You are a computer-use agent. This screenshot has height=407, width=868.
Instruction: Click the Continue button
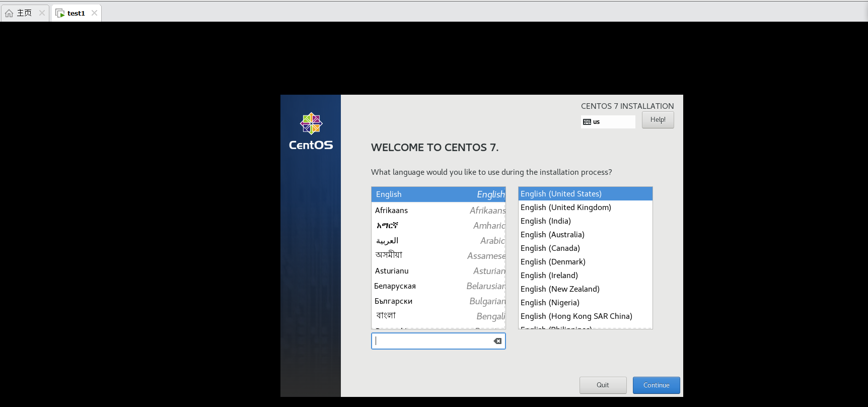(x=656, y=385)
